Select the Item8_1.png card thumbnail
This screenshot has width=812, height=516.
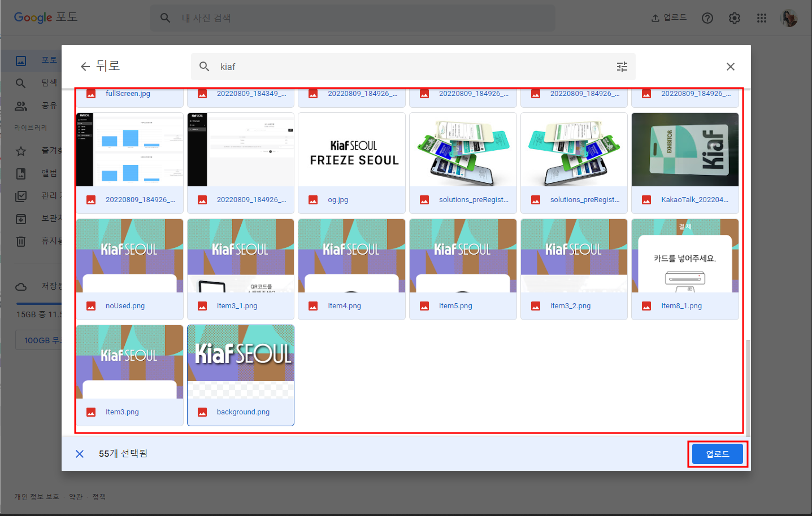(685, 256)
